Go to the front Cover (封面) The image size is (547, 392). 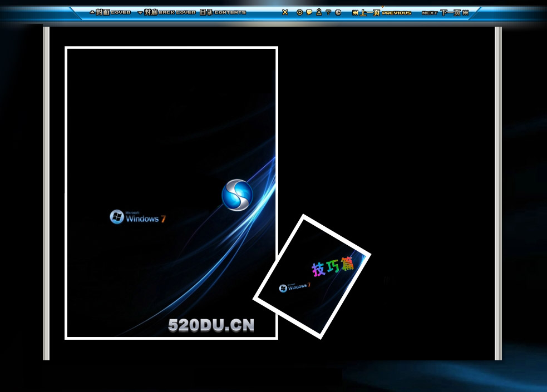point(110,13)
